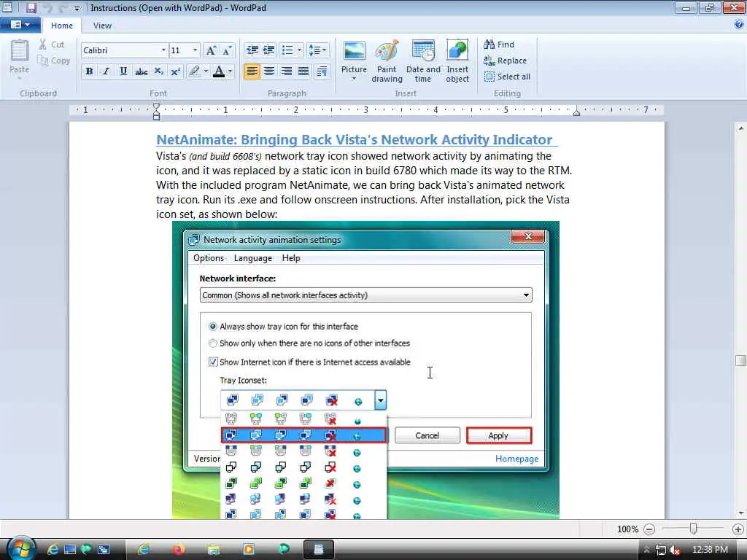This screenshot has height=560, width=747.
Task: Click scroll up arrow of document
Action: 740,128
